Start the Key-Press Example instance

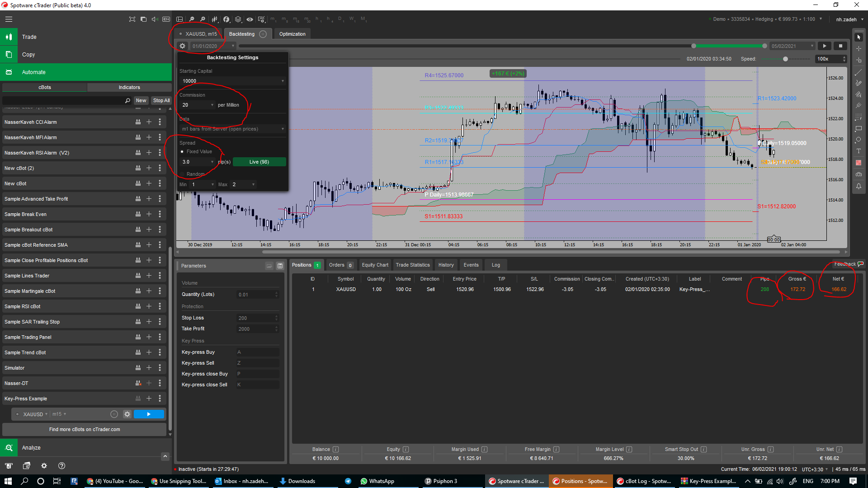(x=149, y=414)
